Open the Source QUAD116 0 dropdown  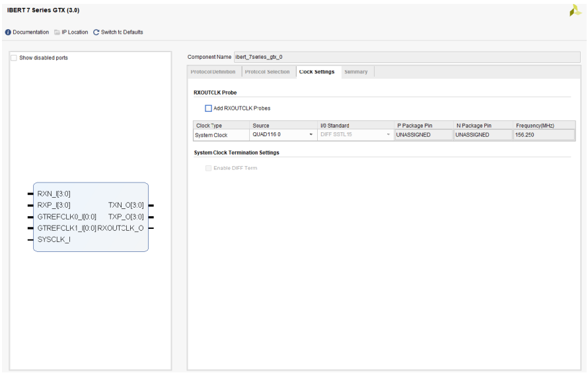[x=283, y=135]
